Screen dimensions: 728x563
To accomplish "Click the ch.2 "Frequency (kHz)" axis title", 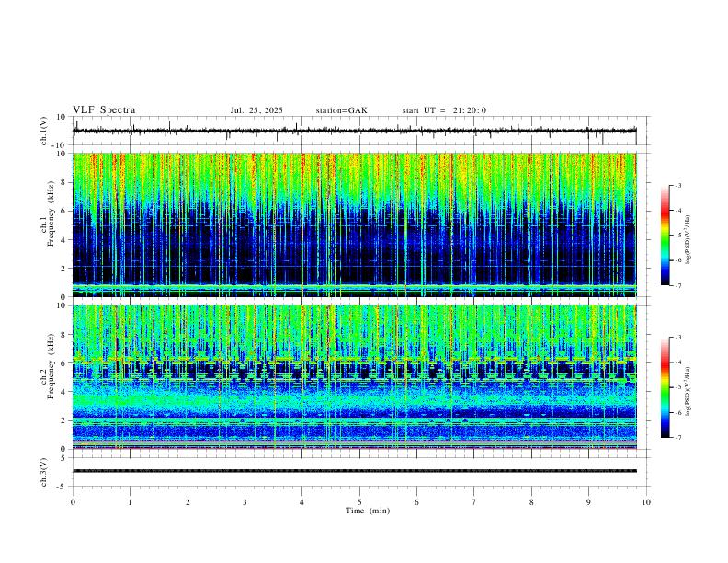I will tap(51, 366).
